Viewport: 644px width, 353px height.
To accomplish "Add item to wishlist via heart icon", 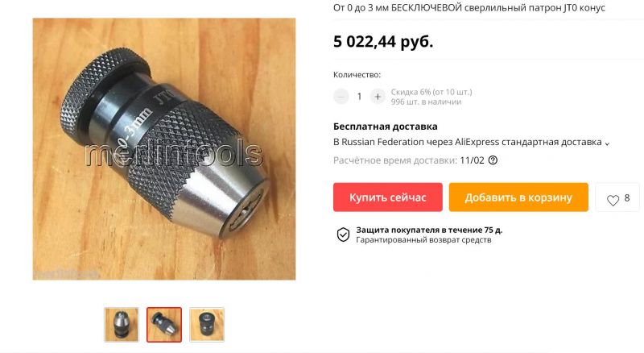I will tap(613, 201).
